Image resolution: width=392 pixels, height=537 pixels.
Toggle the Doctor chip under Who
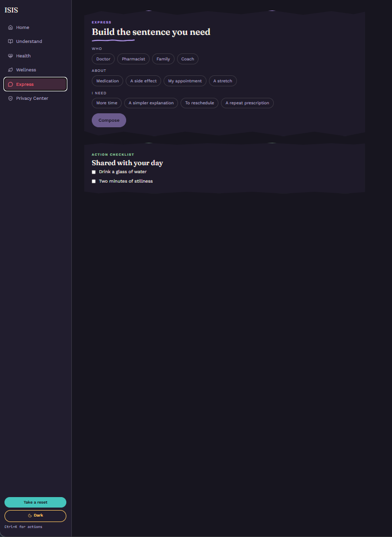pos(103,59)
